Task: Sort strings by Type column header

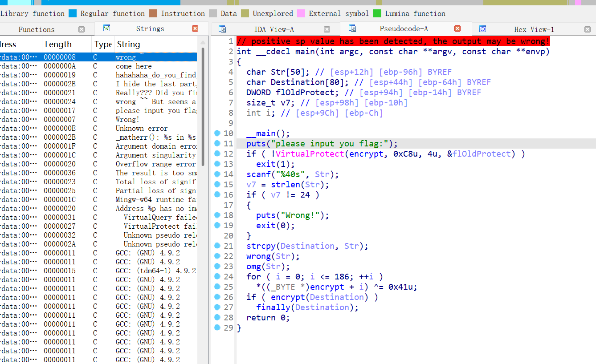Action: coord(103,44)
